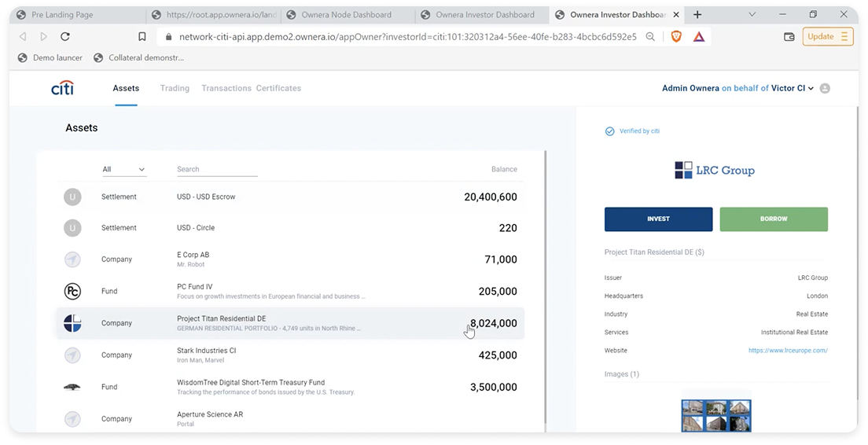The width and height of the screenshot is (868, 445).
Task: Select the PC Fund IV row
Action: tap(291, 291)
